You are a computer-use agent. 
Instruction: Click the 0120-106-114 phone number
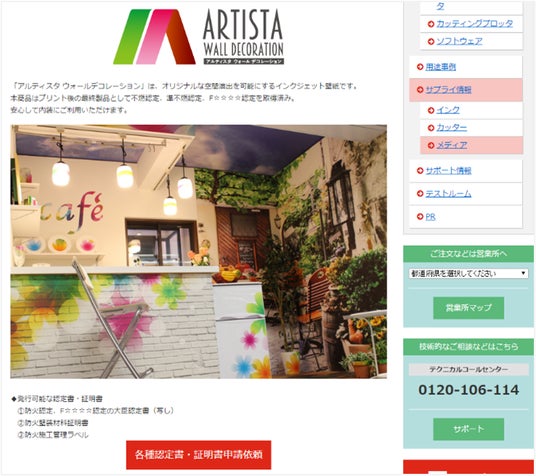click(x=468, y=390)
